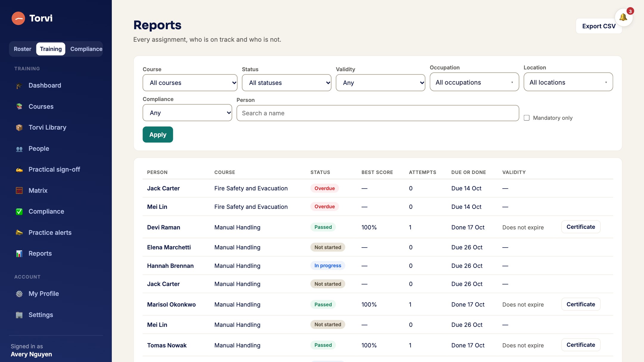This screenshot has height=362, width=644.
Task: Click the People icon in sidebar
Action: point(19,149)
